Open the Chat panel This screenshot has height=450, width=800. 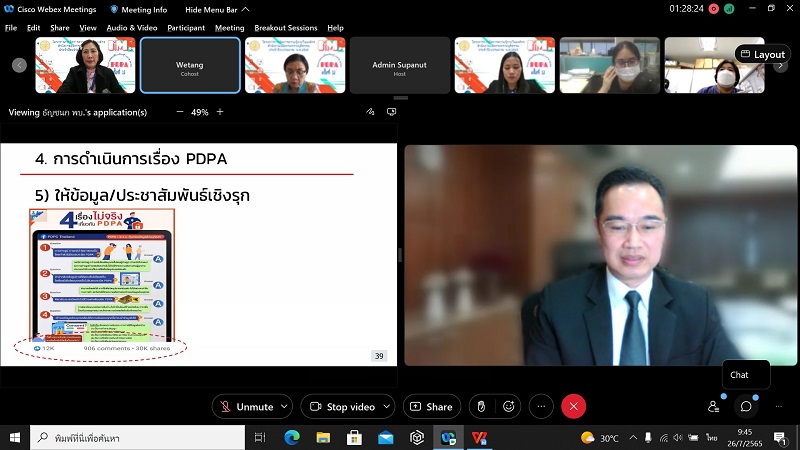pyautogui.click(x=746, y=407)
